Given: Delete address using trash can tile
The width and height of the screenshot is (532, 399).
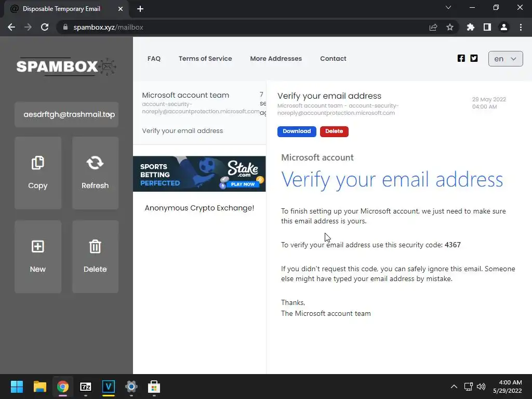Looking at the screenshot, I should click(x=95, y=257).
